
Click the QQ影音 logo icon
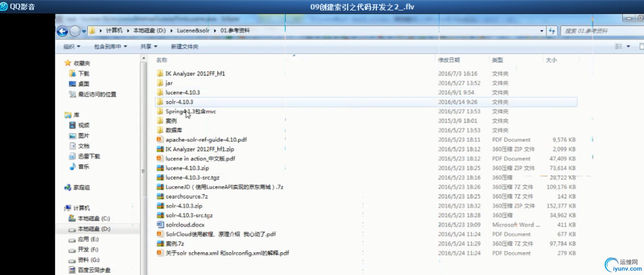pyautogui.click(x=4, y=6)
